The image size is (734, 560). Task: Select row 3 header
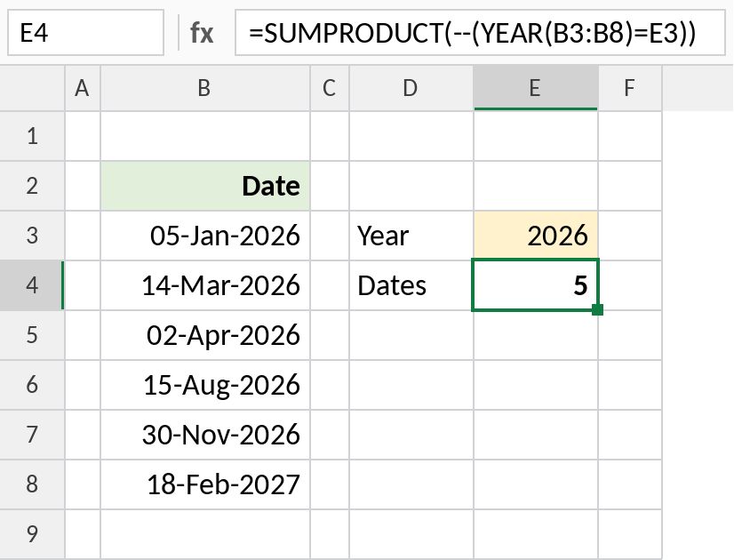(x=32, y=236)
